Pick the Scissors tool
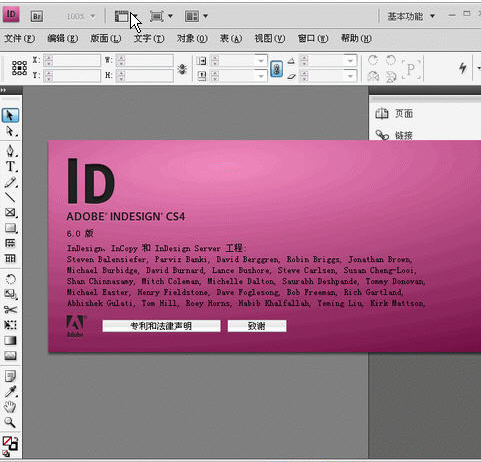481x462 pixels. 10,310
